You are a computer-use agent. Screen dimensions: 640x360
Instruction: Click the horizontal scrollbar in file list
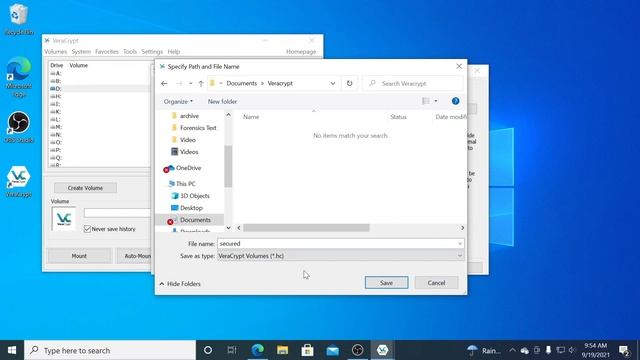tap(306, 228)
